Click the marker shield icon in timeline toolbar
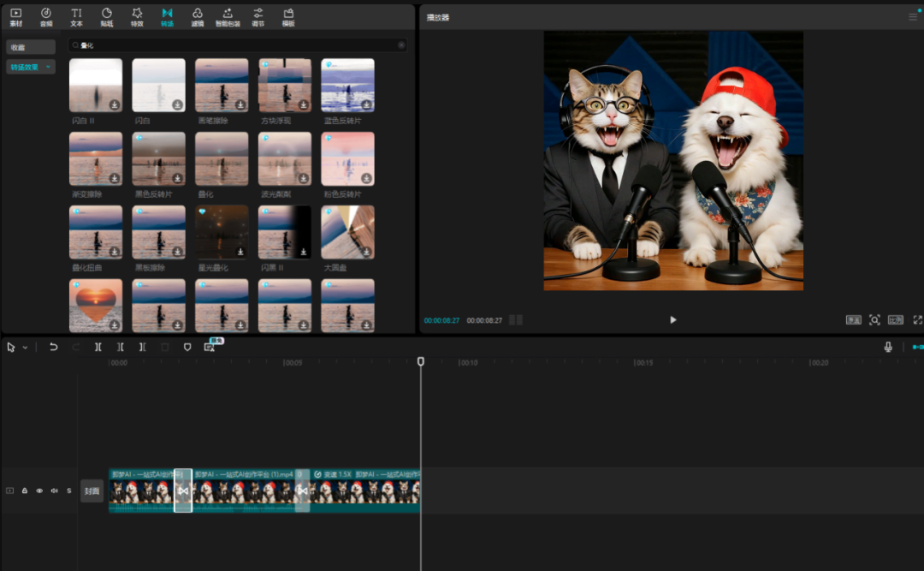 click(187, 347)
